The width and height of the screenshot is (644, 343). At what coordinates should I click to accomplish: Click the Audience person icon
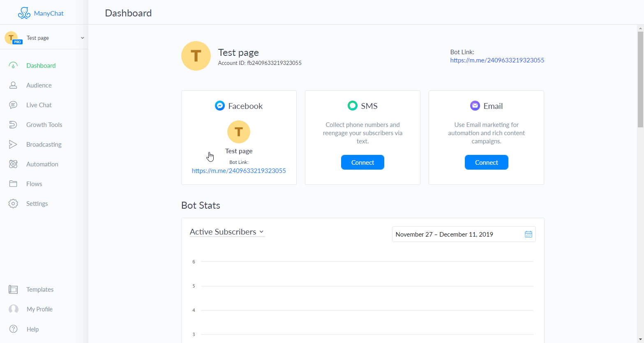tap(13, 85)
